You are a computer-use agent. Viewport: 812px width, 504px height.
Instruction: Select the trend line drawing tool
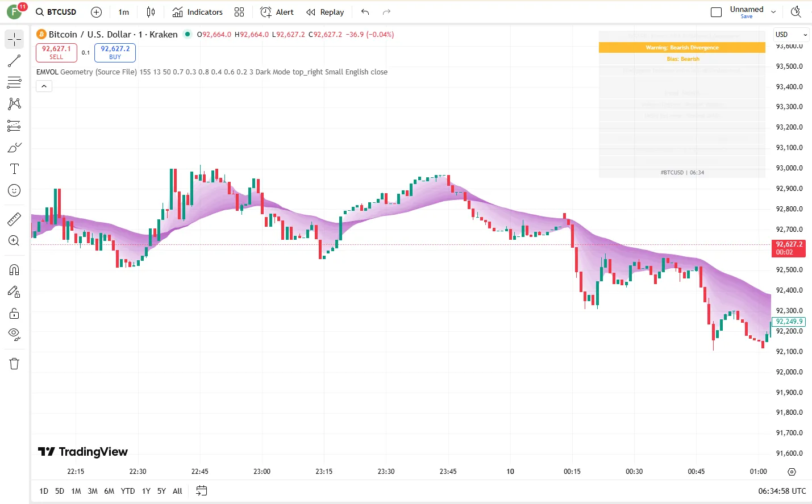click(14, 61)
